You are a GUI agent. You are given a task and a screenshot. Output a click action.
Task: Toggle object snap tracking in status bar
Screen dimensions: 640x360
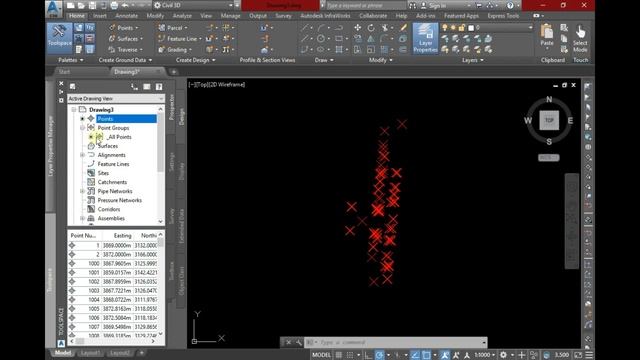point(415,355)
